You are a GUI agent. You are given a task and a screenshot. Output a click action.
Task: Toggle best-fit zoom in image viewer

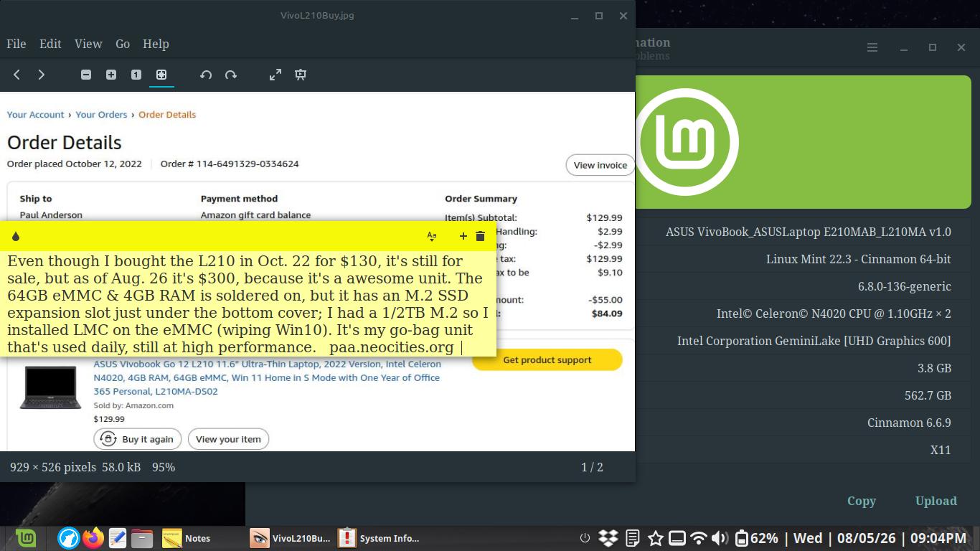pos(161,75)
